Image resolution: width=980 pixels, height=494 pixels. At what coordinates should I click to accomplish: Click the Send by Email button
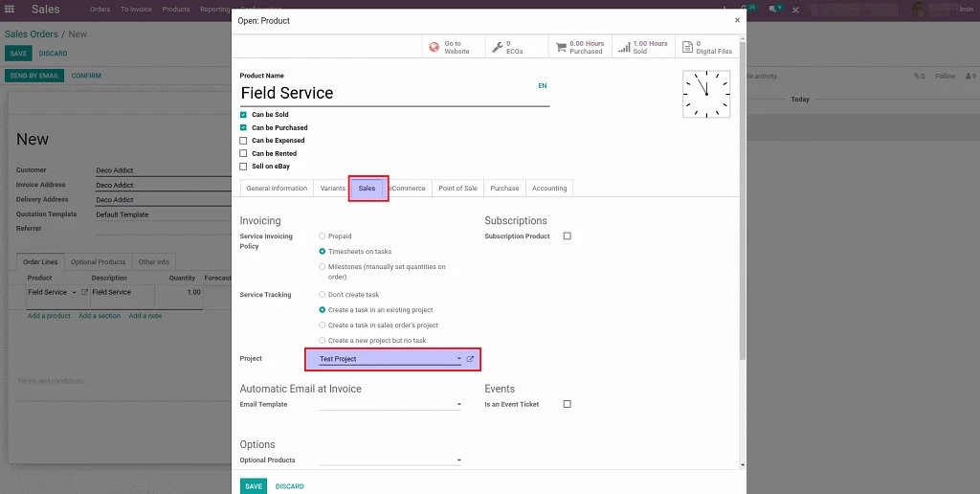tap(34, 76)
